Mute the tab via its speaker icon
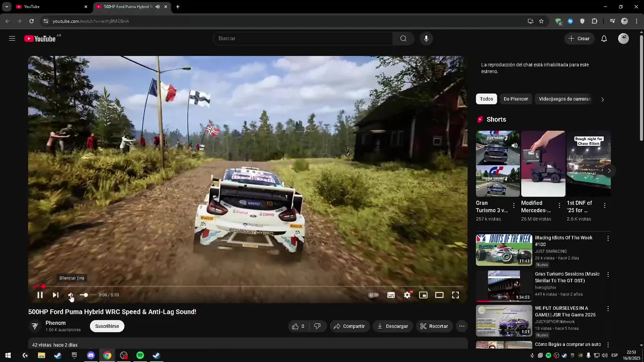644x362 pixels. tap(157, 7)
